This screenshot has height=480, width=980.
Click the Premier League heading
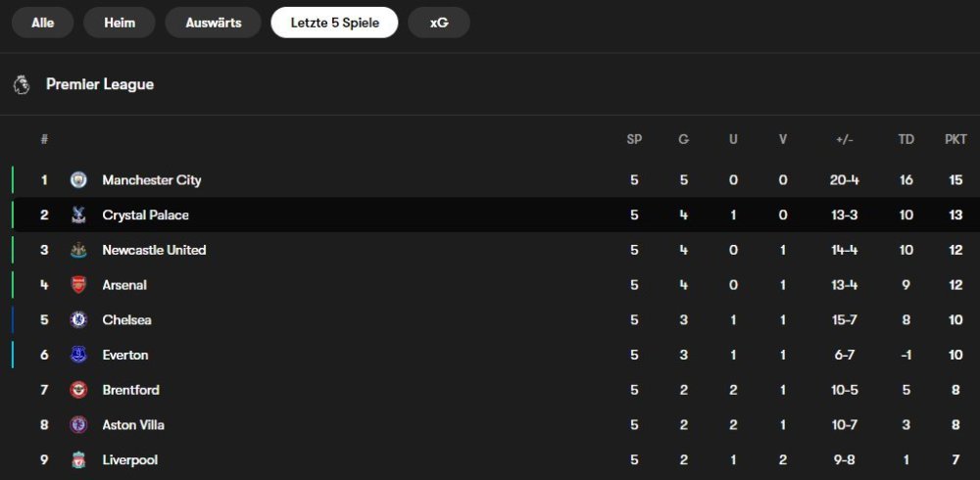point(100,84)
